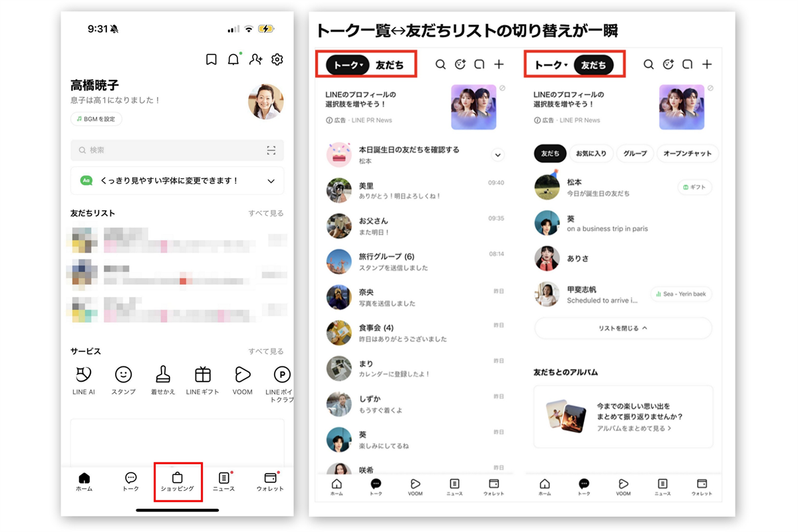Tap the AI friend smiley icon in middle header
Screen dimensions: 798x532
460,65
